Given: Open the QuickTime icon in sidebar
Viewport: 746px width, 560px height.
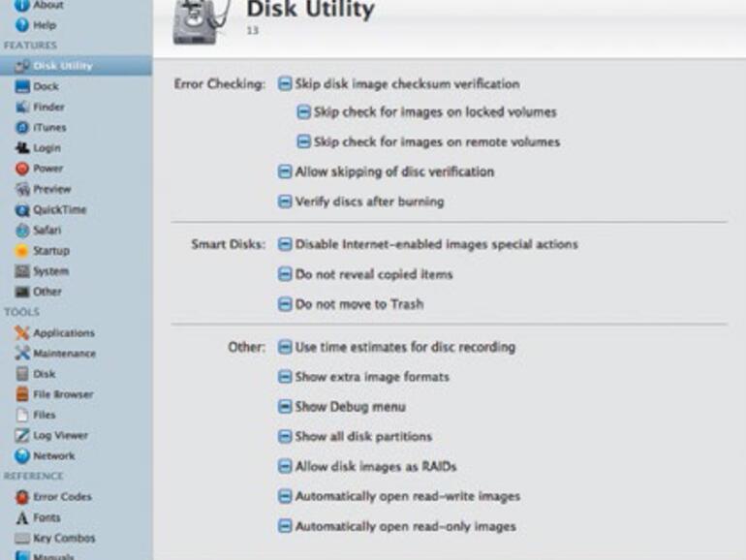Looking at the screenshot, I should [x=23, y=210].
